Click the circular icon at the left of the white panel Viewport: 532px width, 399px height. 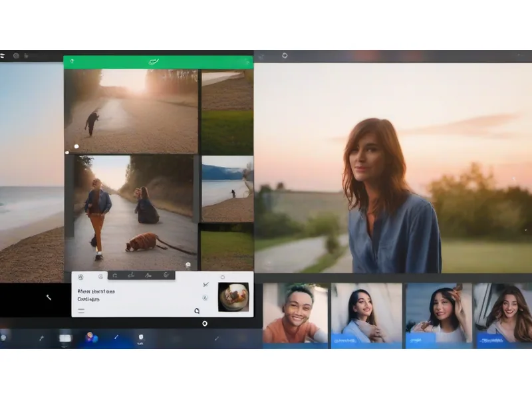click(81, 277)
